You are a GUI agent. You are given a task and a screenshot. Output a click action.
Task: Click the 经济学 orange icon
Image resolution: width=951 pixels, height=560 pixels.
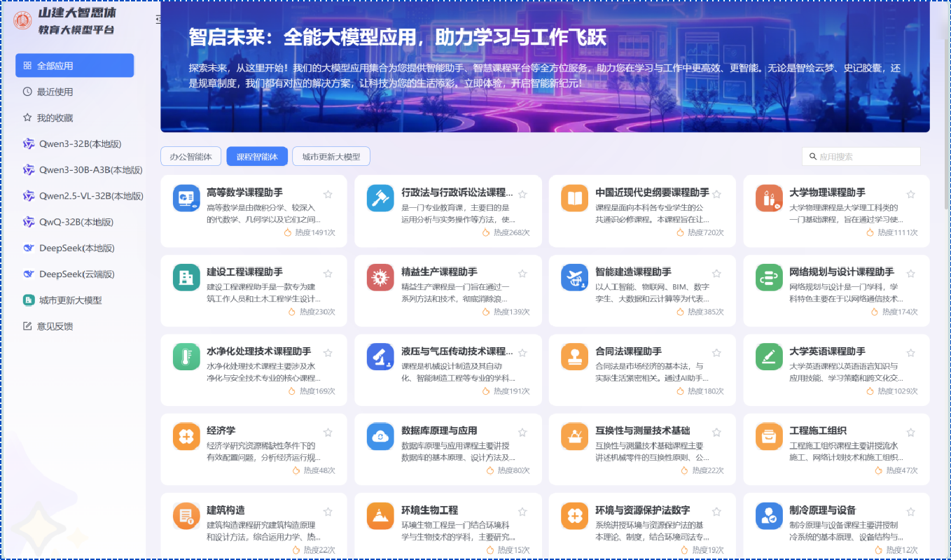click(x=186, y=437)
